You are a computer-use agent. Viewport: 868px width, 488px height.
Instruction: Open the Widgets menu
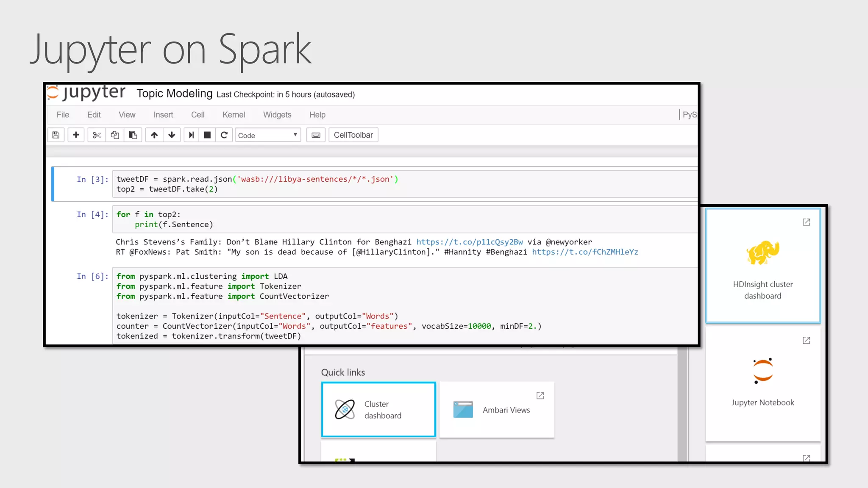(277, 115)
